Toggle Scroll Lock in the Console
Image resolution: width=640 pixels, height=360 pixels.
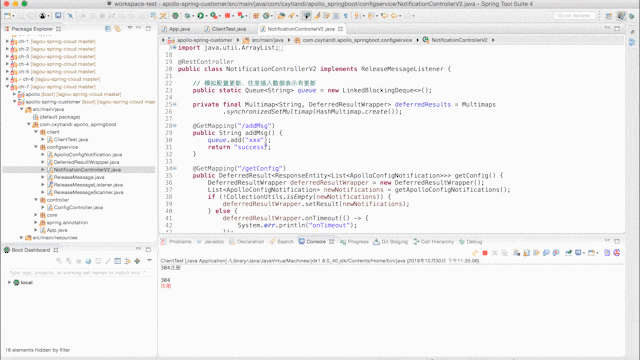(x=527, y=253)
